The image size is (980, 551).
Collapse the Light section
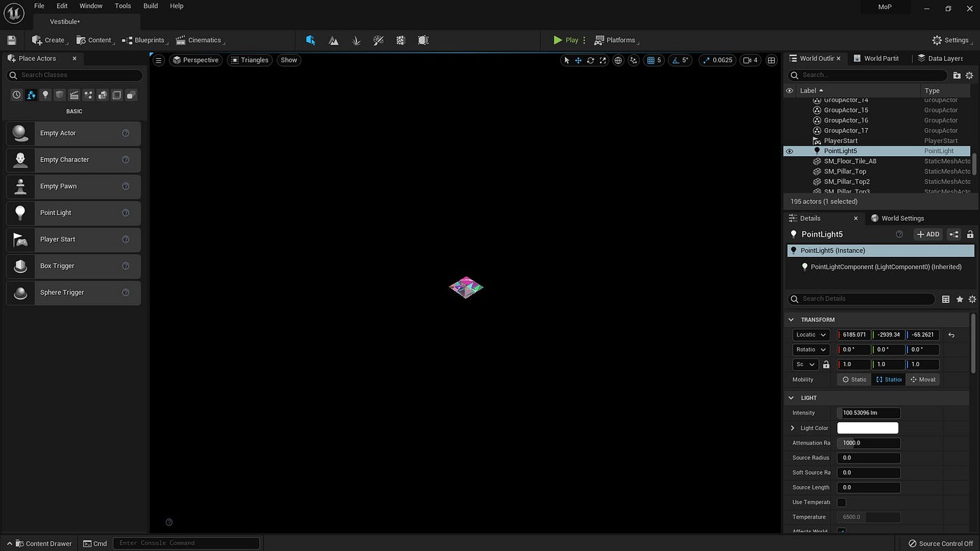pos(791,398)
